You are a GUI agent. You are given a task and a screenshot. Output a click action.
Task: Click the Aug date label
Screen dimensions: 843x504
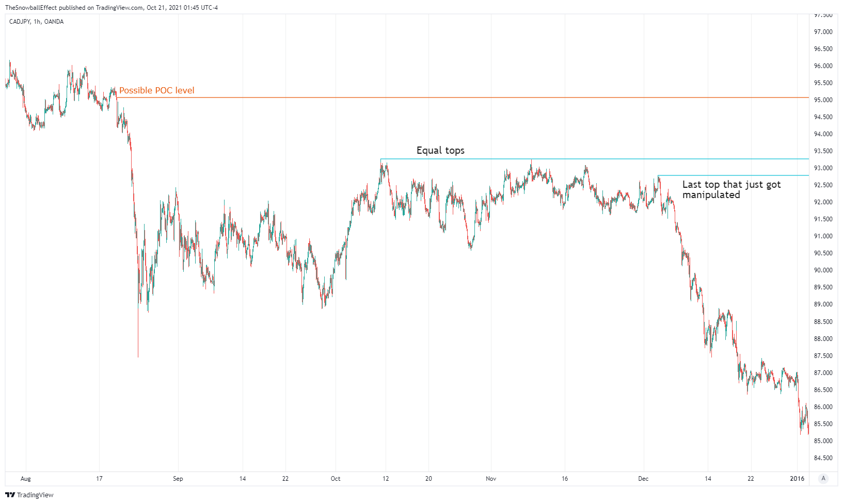coord(26,479)
